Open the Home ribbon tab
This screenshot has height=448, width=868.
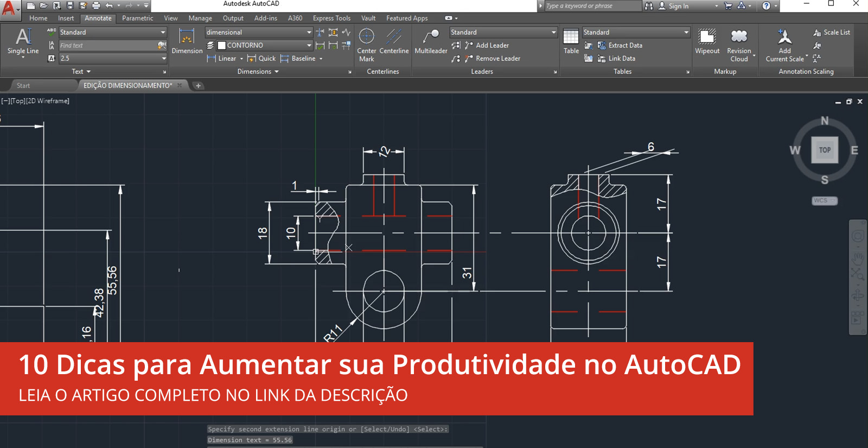point(39,18)
